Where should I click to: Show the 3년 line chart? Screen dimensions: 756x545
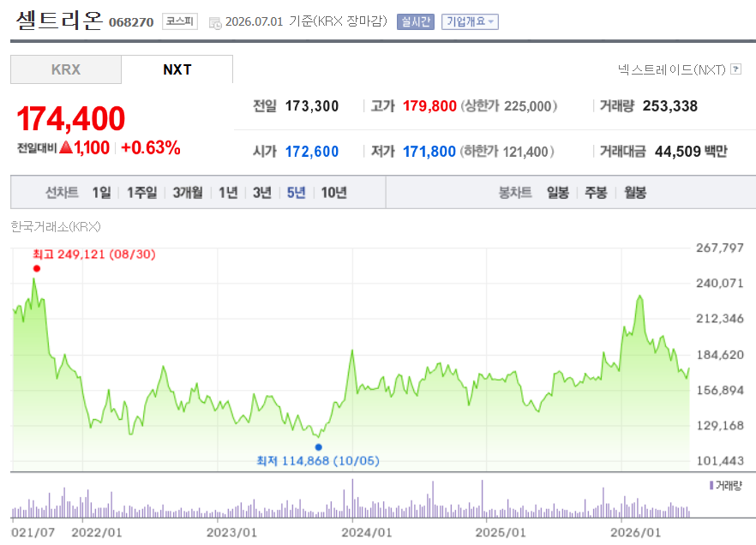coord(262,193)
